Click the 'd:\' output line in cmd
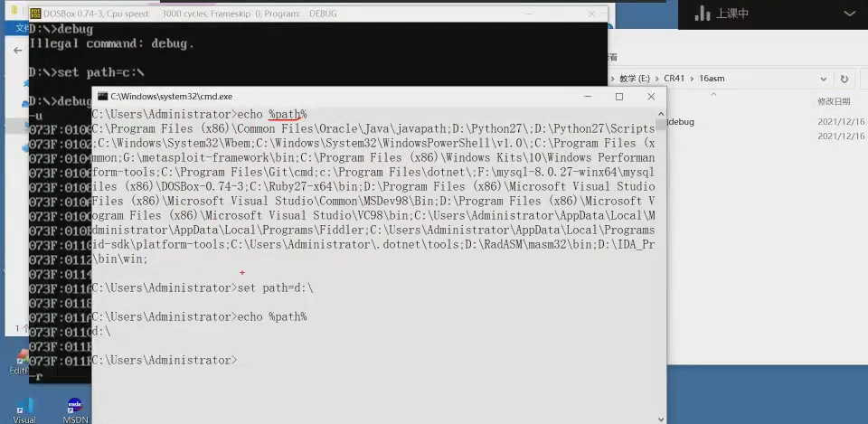Screen dimensions: 868x424 click(x=101, y=332)
